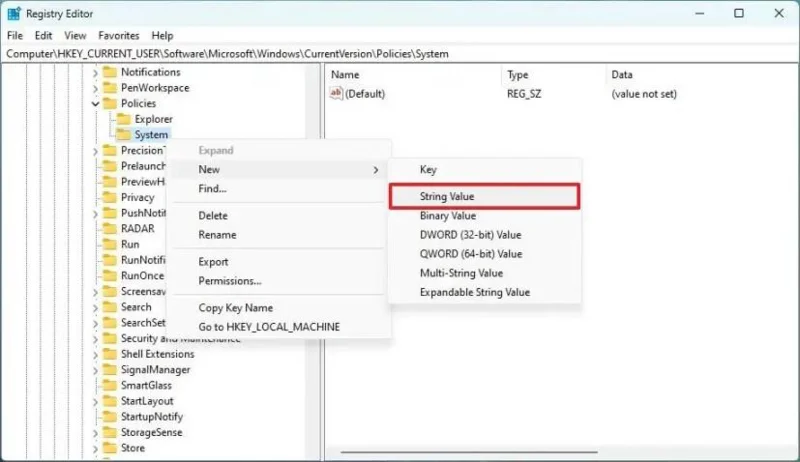
Task: Click the Notifications folder icon
Action: point(110,72)
